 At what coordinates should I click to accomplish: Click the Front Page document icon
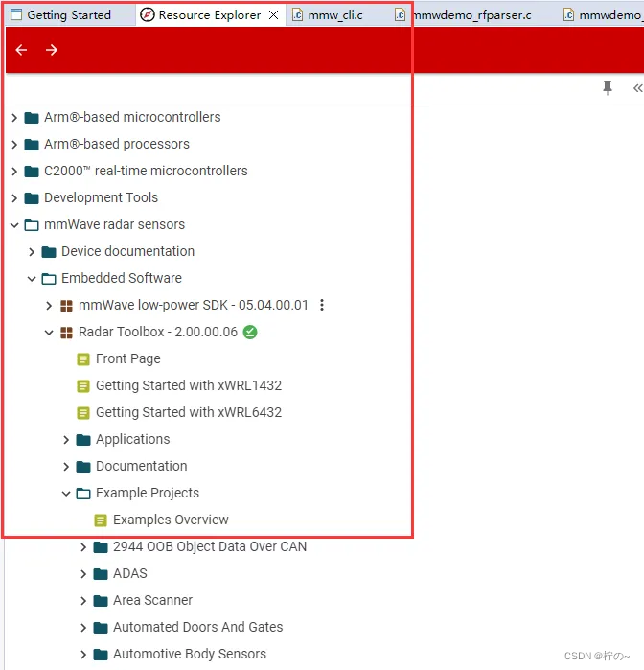pos(83,359)
